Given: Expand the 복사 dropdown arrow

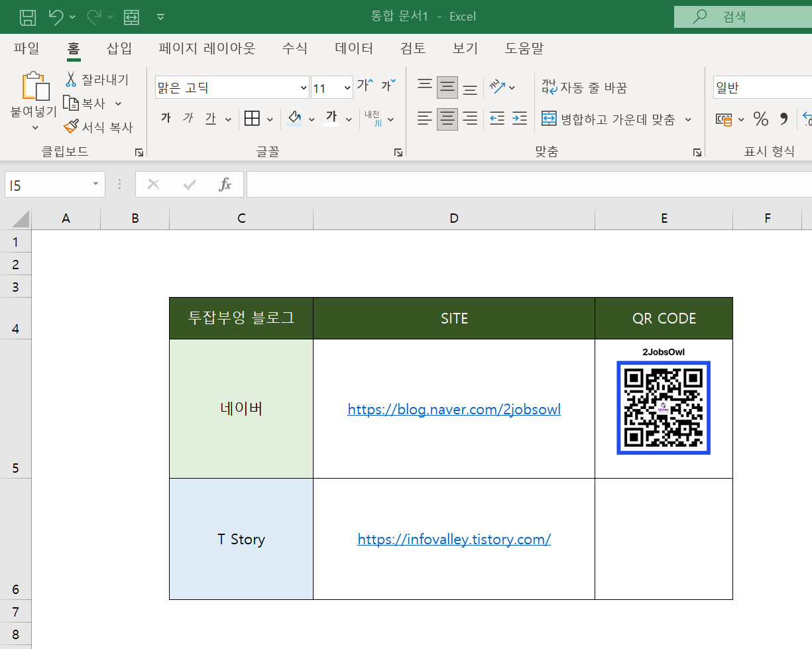Looking at the screenshot, I should click(x=118, y=103).
